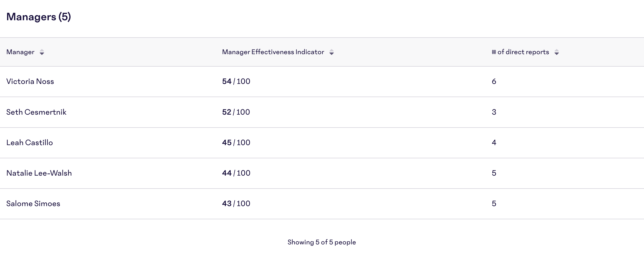
Task: Click Salome Simoes's 43/100 score
Action: pyautogui.click(x=236, y=203)
